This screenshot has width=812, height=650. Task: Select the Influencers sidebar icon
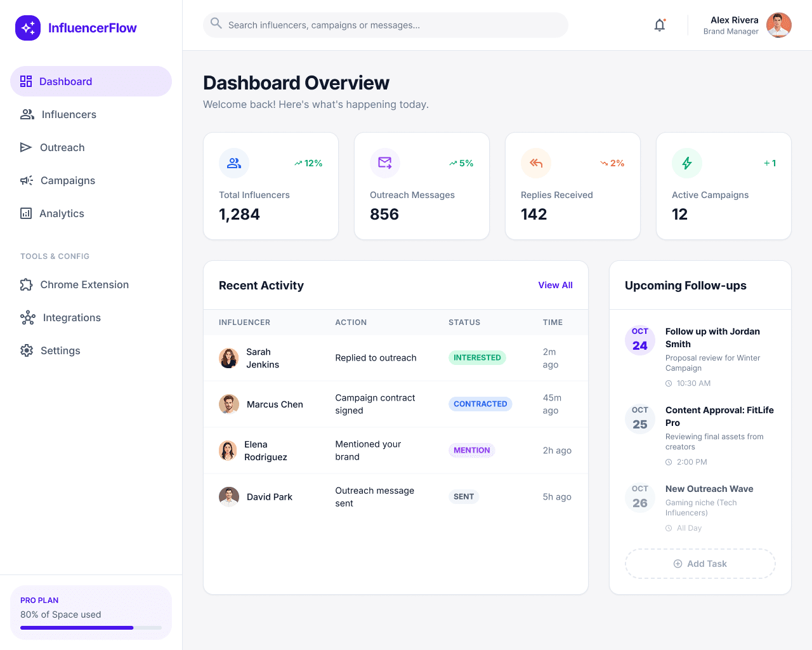27,114
